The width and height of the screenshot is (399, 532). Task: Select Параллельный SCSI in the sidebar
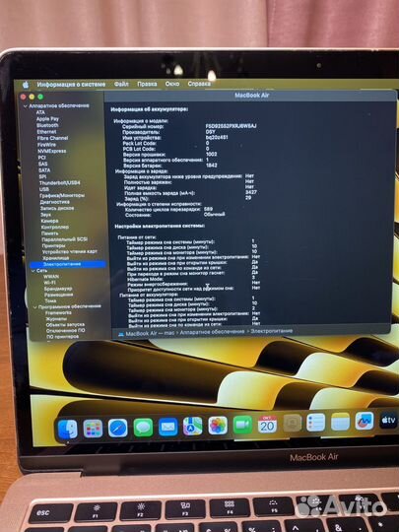(x=64, y=239)
